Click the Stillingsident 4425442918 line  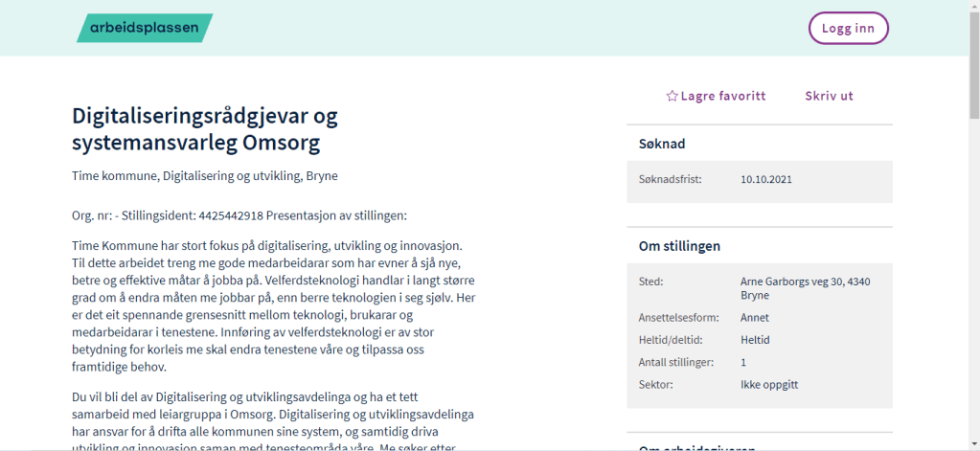point(239,215)
